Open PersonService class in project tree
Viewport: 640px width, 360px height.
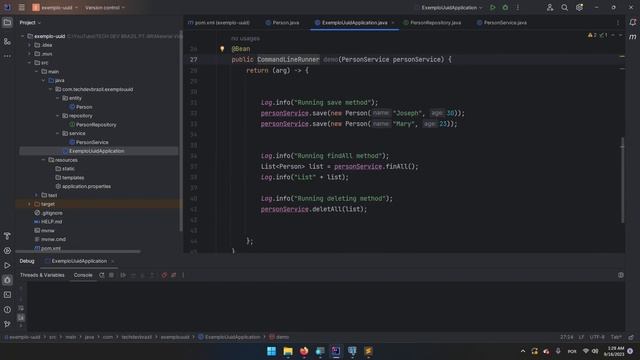(x=89, y=142)
